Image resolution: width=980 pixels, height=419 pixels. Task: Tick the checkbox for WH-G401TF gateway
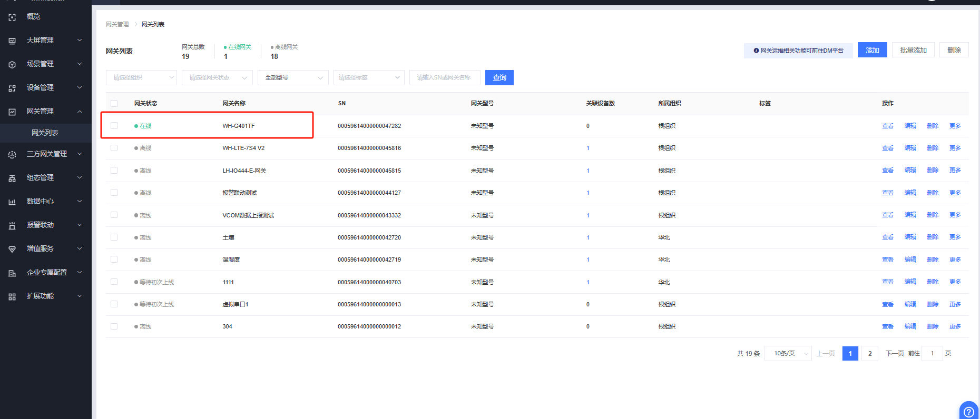click(114, 126)
